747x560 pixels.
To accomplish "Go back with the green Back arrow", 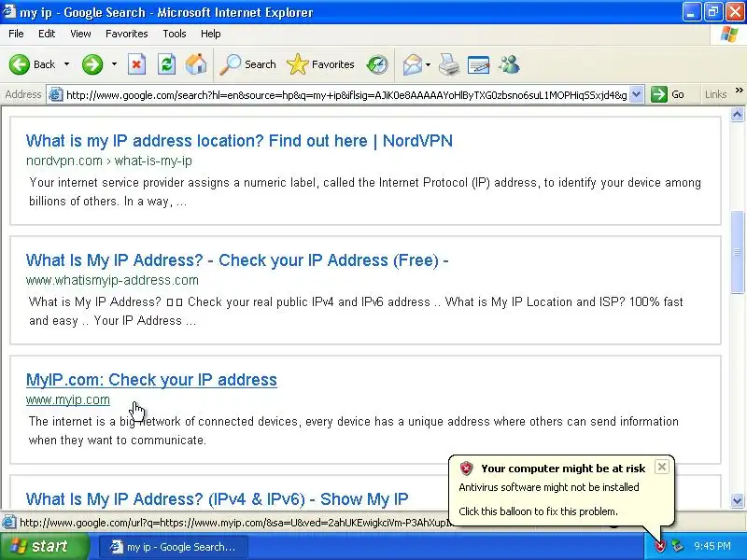I will pyautogui.click(x=20, y=64).
